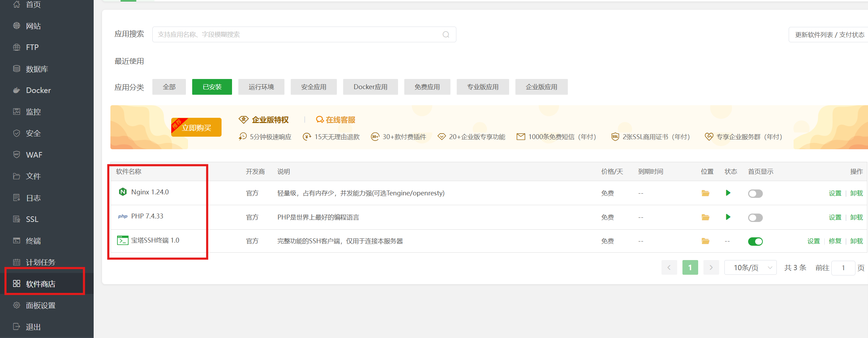The image size is (868, 338).
Task: Click 卸载 link for Nginx 1.24.0
Action: coord(856,193)
